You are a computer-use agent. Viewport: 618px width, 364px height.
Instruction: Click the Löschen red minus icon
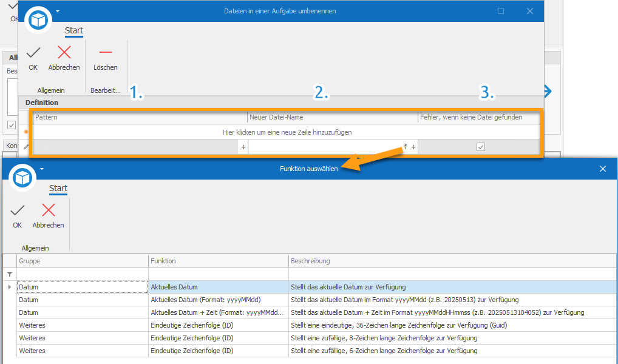(105, 52)
